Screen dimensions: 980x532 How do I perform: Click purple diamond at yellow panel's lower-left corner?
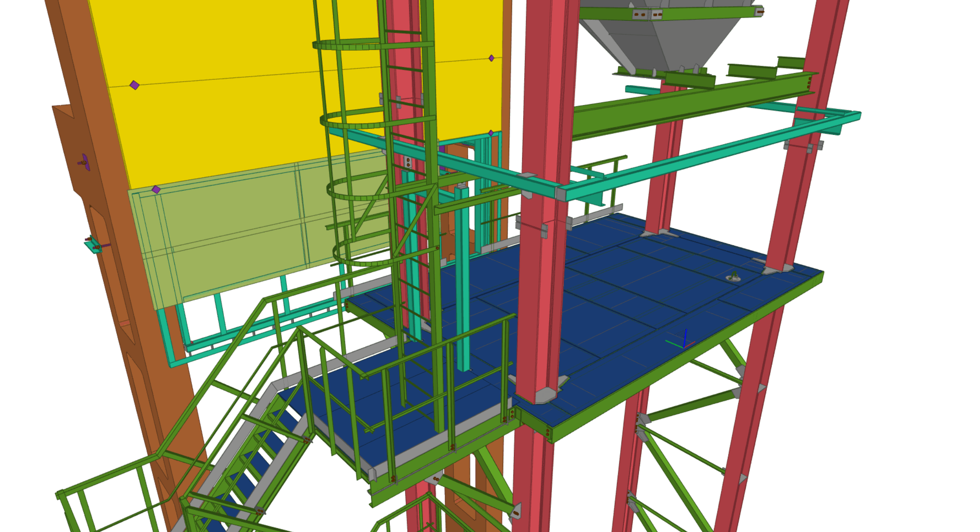(156, 190)
